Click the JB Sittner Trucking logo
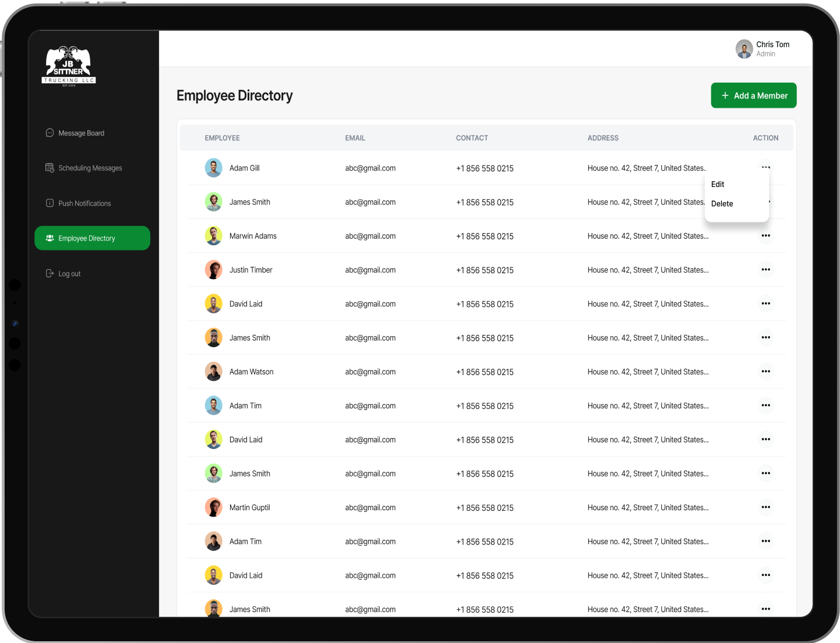The image size is (840, 643). pos(69,66)
